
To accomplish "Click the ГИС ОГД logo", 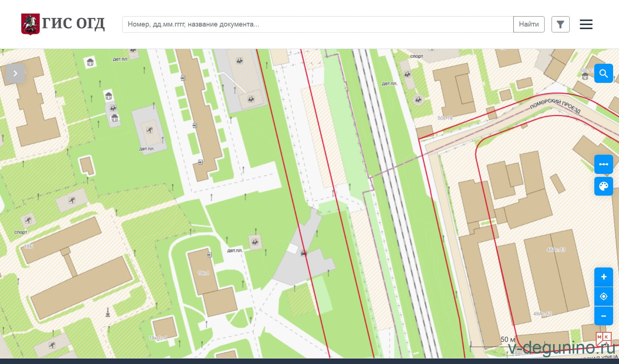I will tap(63, 24).
